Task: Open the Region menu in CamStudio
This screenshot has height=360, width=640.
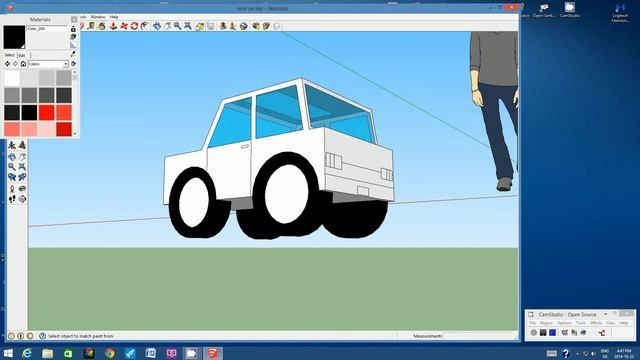Action: 546,323
